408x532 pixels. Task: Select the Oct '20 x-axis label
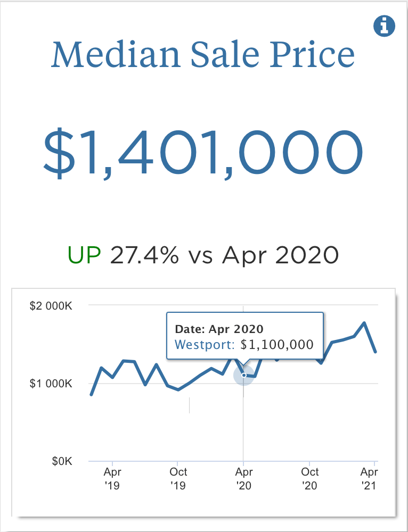point(310,478)
